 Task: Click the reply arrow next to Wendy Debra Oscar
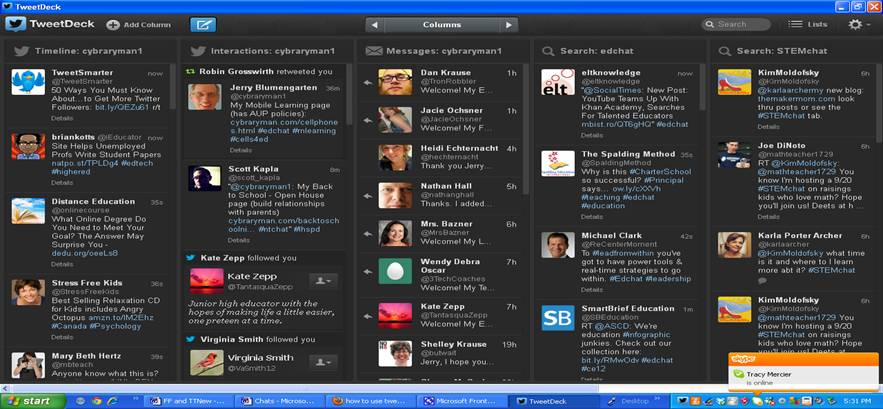click(x=368, y=271)
